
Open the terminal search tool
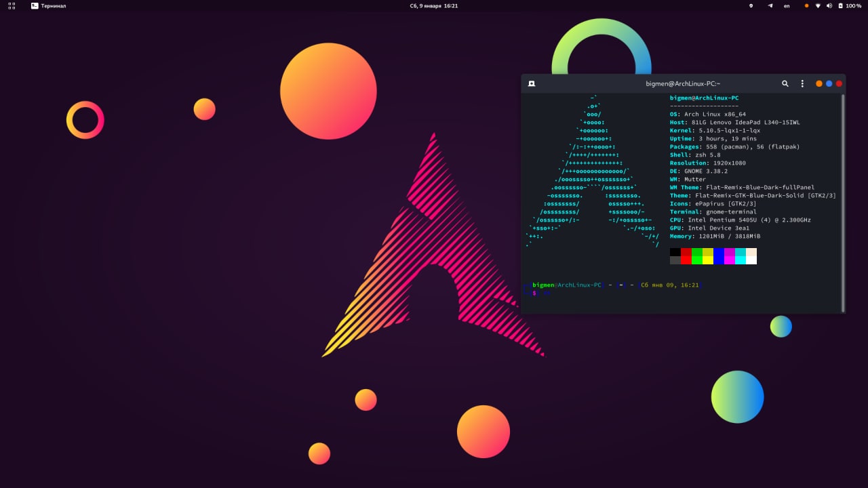tap(785, 83)
